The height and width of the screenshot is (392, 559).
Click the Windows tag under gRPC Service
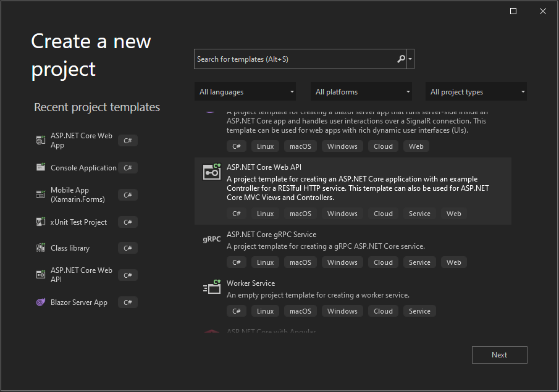pyautogui.click(x=342, y=262)
